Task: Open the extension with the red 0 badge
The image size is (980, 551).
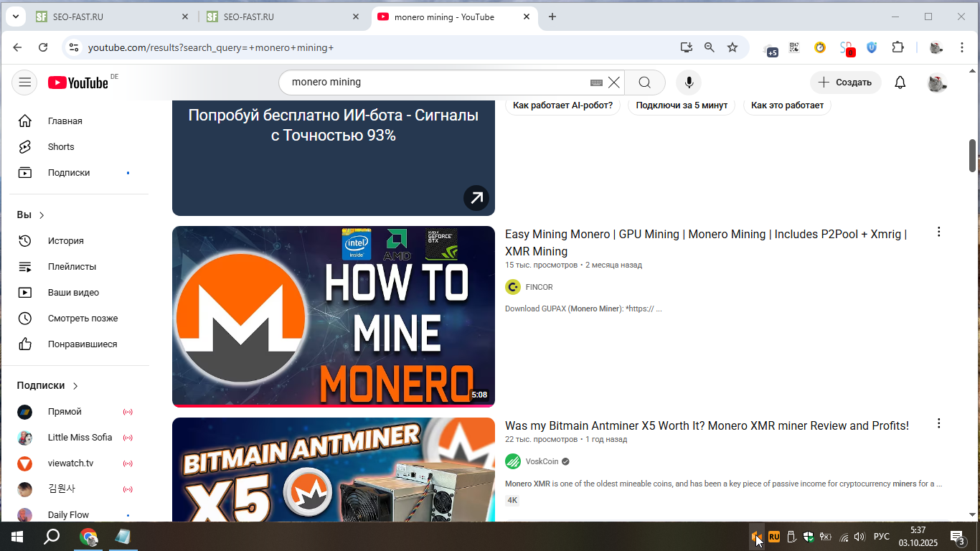Action: [x=847, y=48]
